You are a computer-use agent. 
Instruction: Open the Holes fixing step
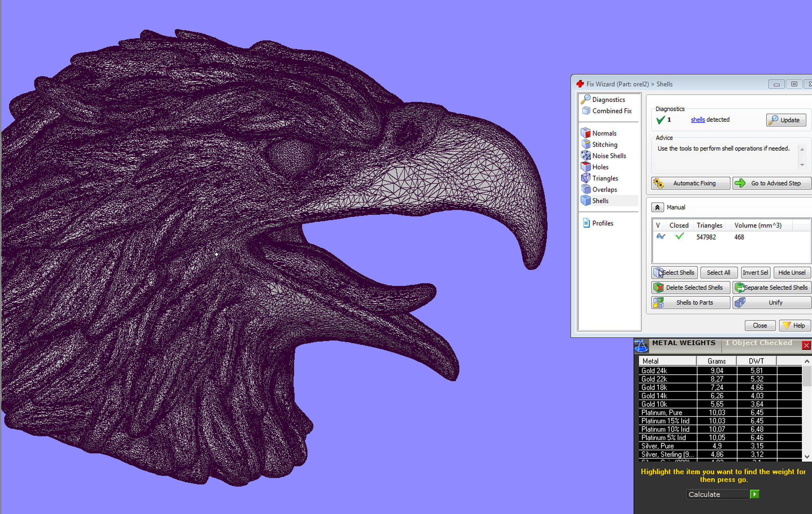point(600,167)
